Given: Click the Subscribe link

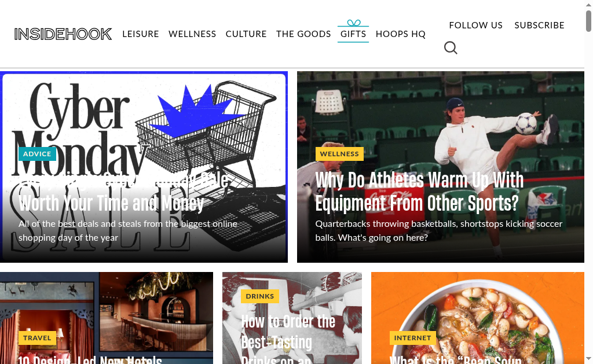Looking at the screenshot, I should [539, 25].
